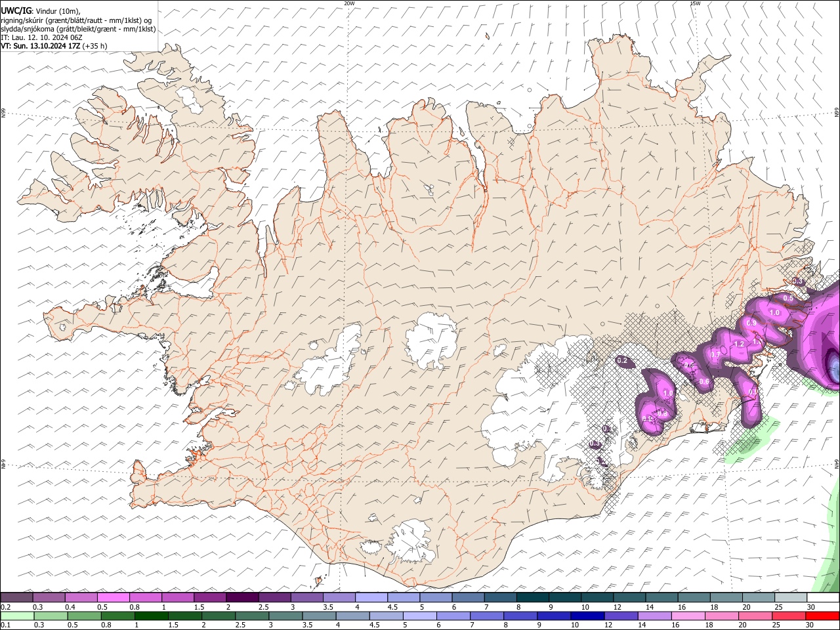Click the top-row legend swatch starting at 0.2
The image size is (840, 630).
coord(16,597)
